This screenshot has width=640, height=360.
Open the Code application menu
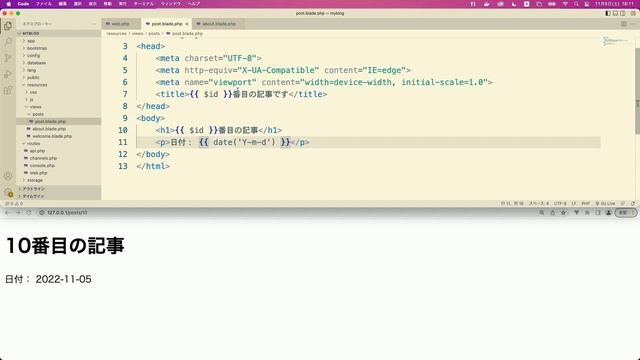(23, 4)
